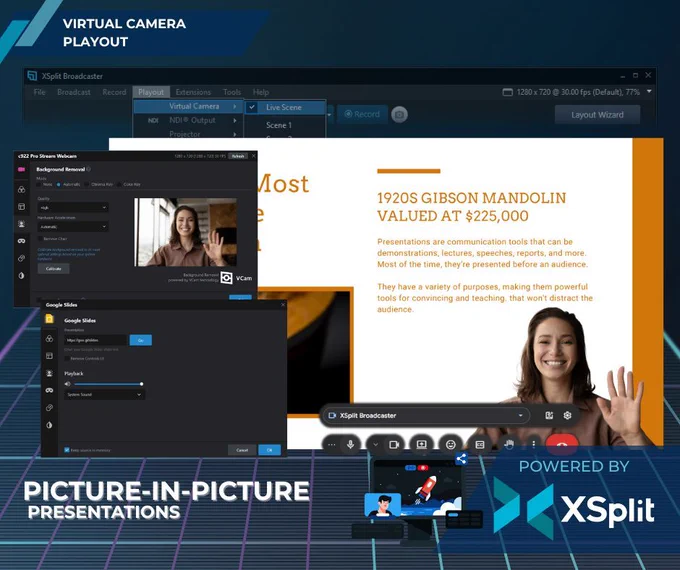Open the Layout Wizard

click(597, 115)
